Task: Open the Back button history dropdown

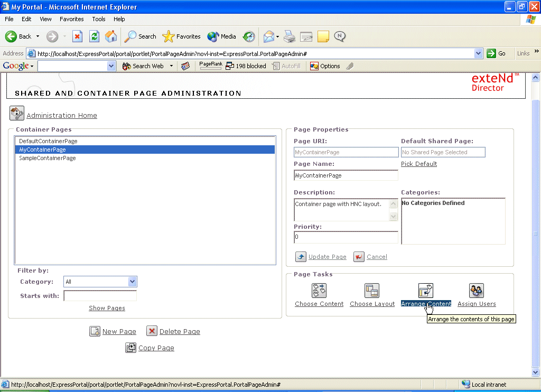Action: [38, 36]
